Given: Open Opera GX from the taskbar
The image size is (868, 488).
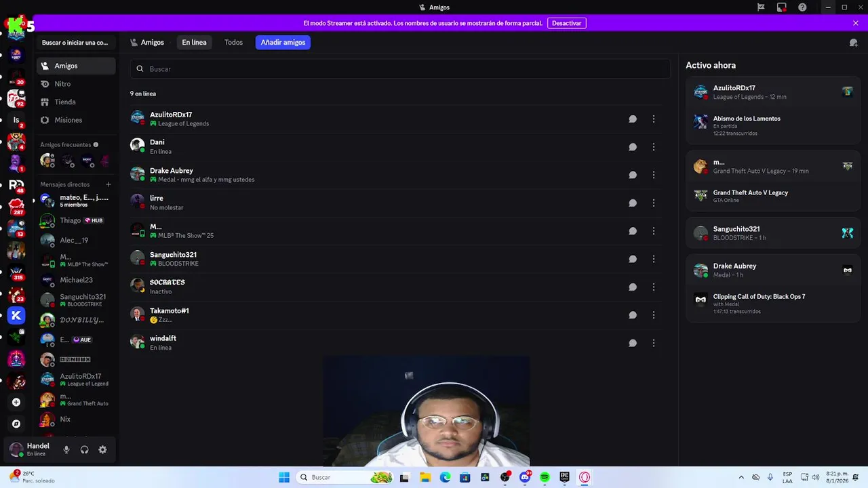Looking at the screenshot, I should [585, 477].
